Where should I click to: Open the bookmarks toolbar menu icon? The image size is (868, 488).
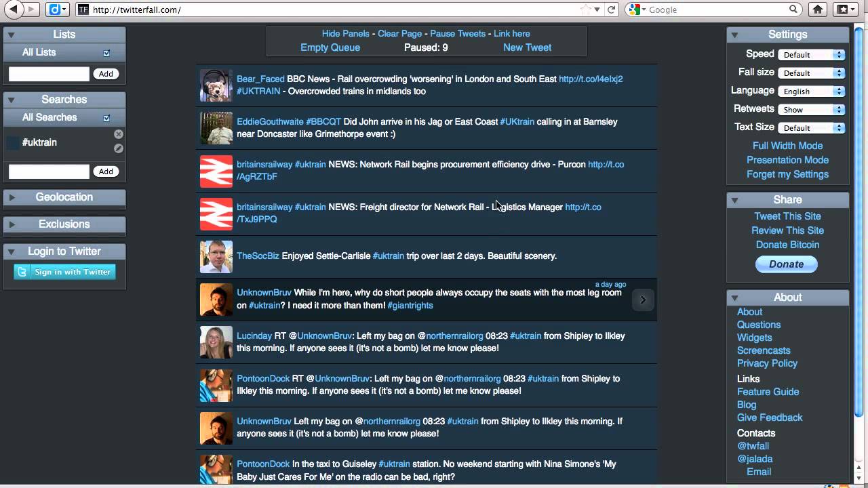[x=845, y=9]
